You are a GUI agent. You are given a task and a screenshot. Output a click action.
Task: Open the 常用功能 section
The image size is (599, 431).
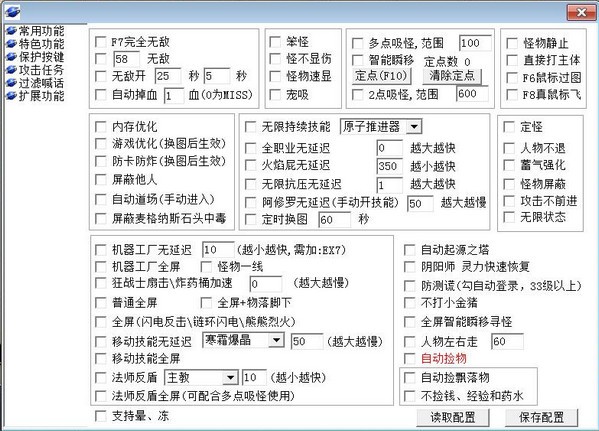pos(41,31)
